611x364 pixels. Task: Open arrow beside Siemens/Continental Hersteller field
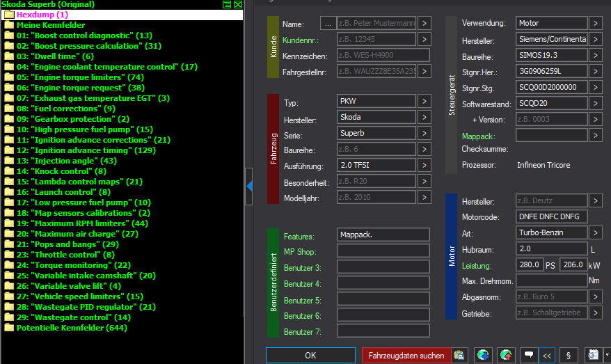pyautogui.click(x=596, y=40)
